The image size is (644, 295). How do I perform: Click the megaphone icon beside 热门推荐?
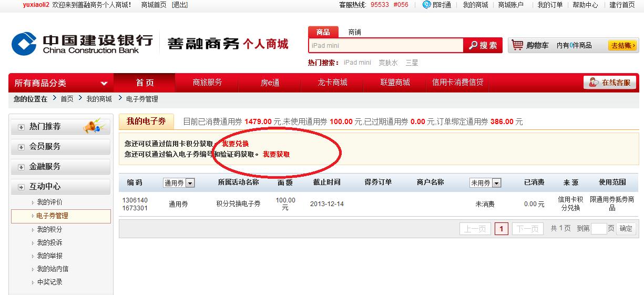(94, 127)
